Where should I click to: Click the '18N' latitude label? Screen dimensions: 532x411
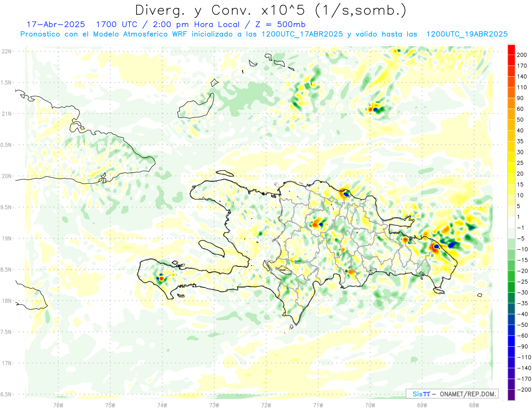6,301
